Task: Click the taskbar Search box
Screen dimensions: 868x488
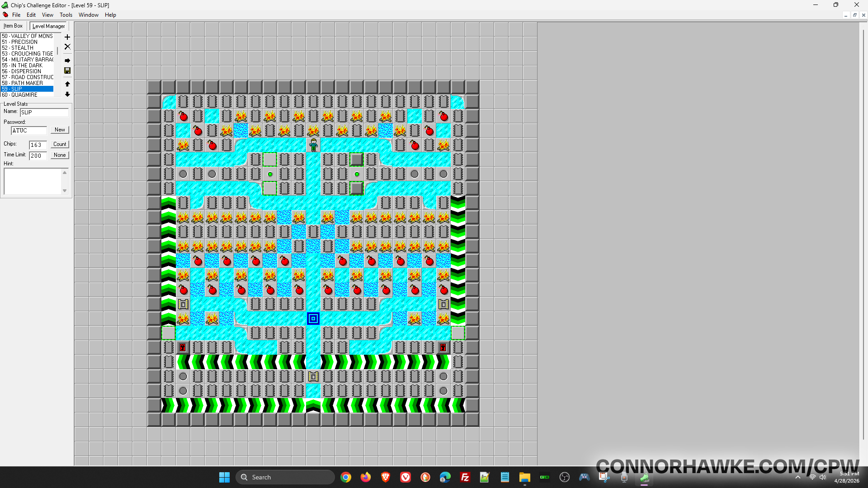Action: tap(285, 477)
